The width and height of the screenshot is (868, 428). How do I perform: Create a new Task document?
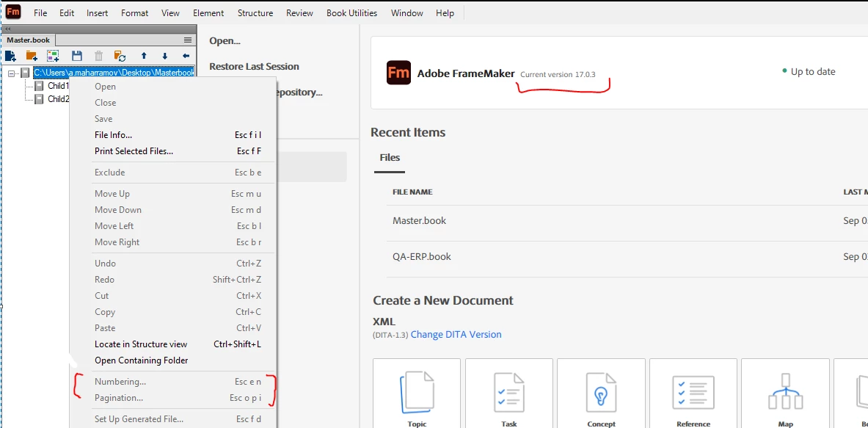tap(508, 393)
